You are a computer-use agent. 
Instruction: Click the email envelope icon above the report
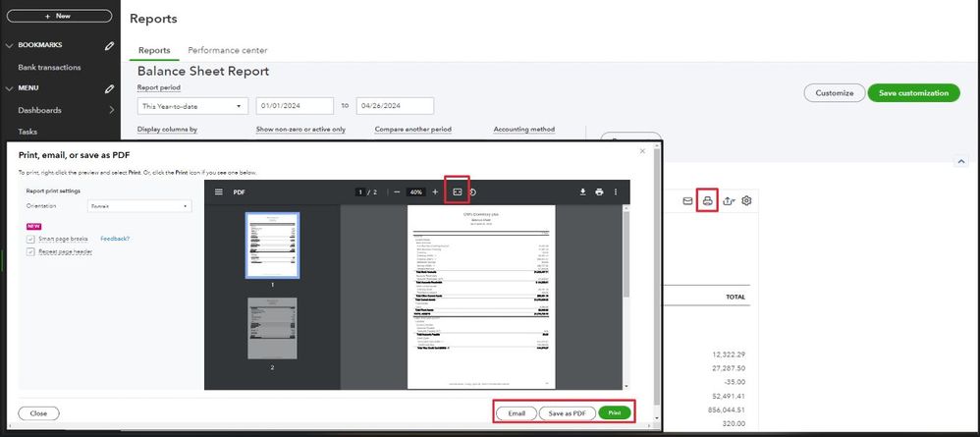[687, 200]
